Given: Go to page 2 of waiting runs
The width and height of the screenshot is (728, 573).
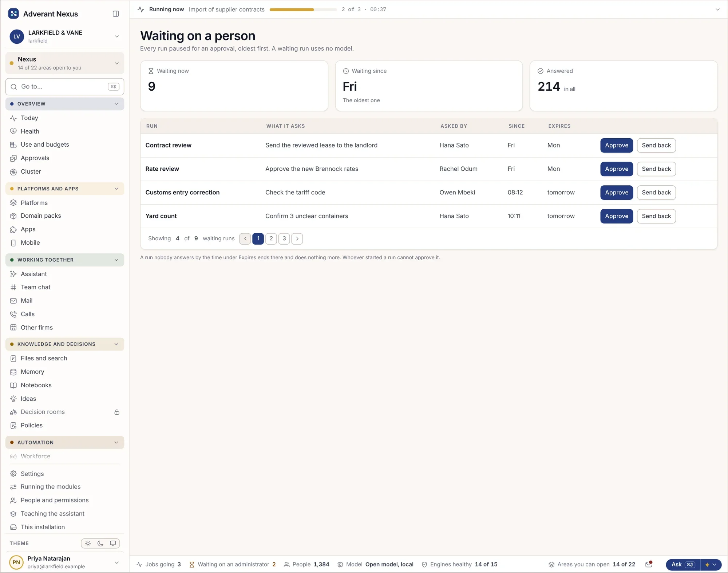Looking at the screenshot, I should (271, 238).
